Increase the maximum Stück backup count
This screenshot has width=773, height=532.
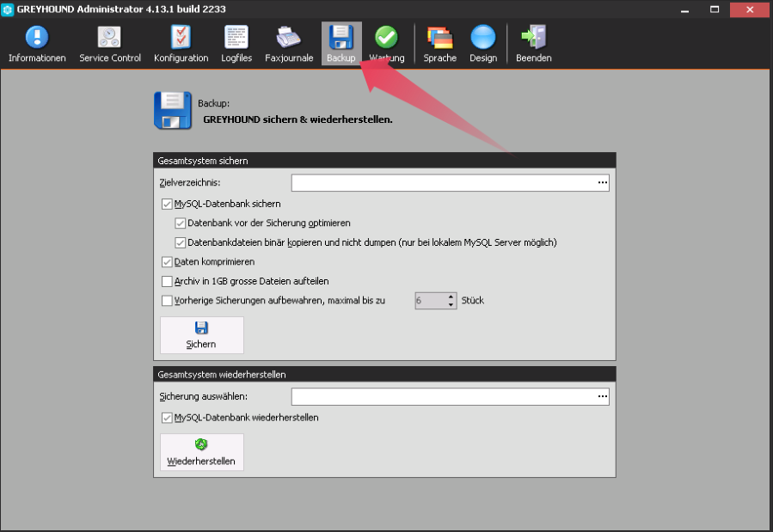pyautogui.click(x=451, y=297)
